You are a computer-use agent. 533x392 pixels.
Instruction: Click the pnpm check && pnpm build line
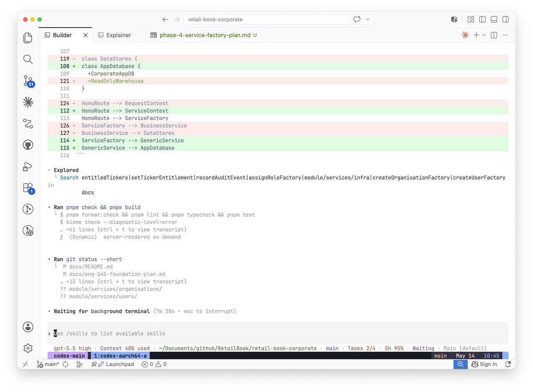[103, 208]
